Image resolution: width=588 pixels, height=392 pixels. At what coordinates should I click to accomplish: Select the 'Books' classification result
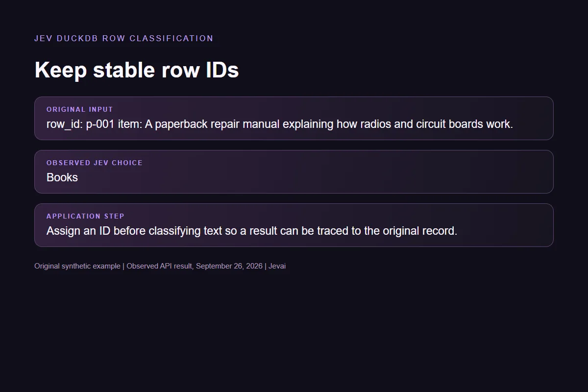(x=62, y=177)
